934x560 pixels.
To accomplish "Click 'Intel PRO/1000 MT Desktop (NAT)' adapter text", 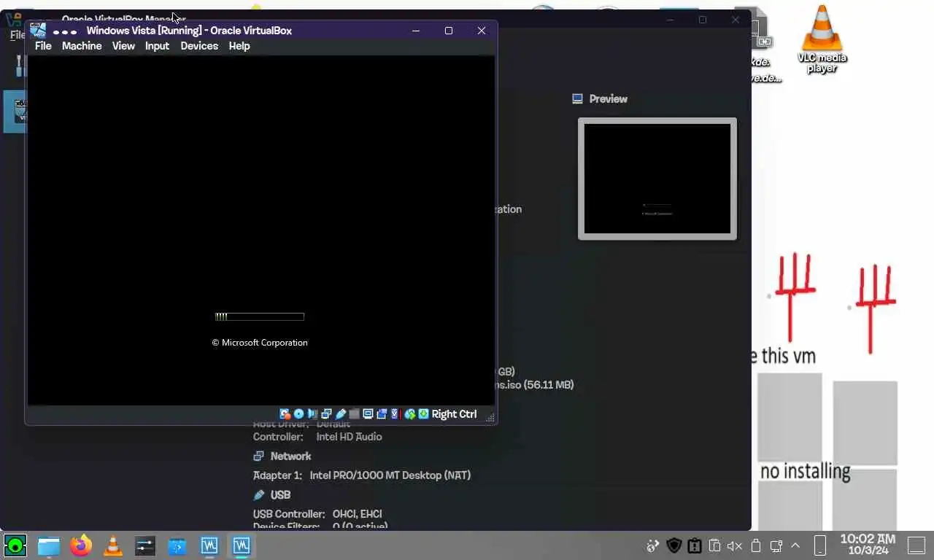I will coord(390,475).
